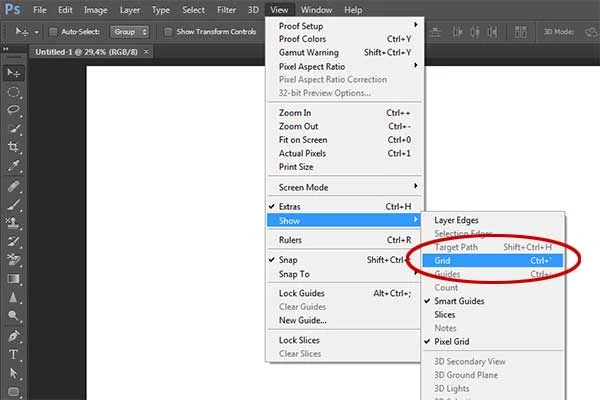
Task: Select the Gradient tool
Action: coord(14,279)
